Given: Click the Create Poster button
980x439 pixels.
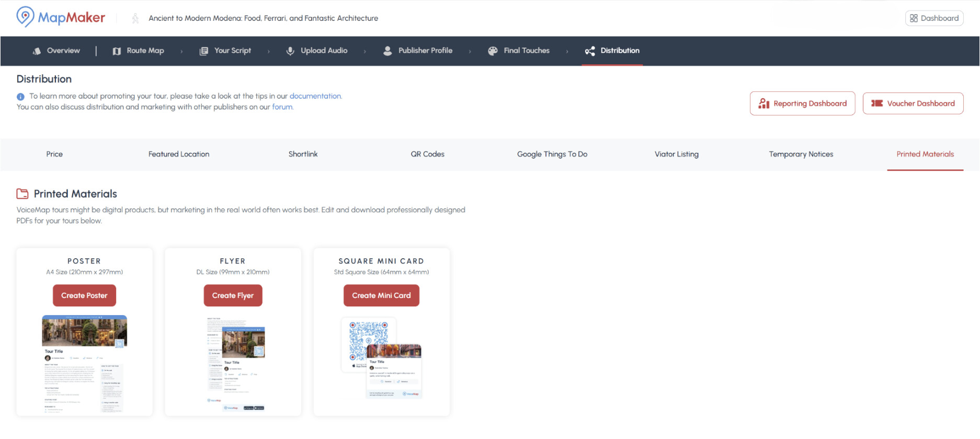Looking at the screenshot, I should tap(84, 295).
